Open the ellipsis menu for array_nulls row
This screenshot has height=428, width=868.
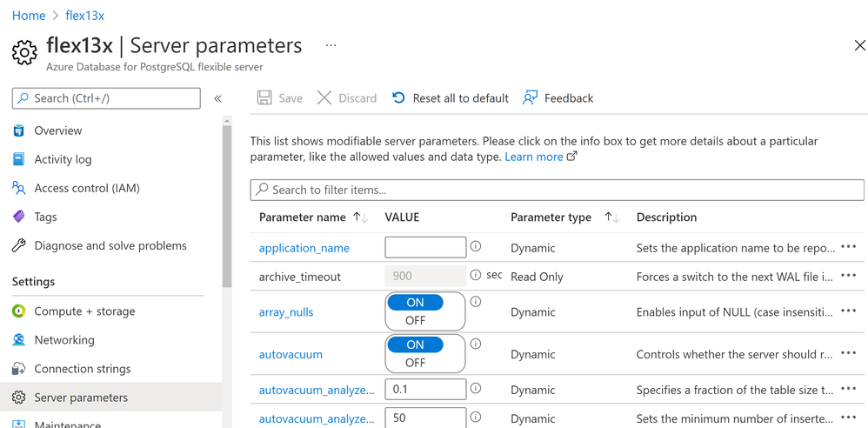point(849,311)
